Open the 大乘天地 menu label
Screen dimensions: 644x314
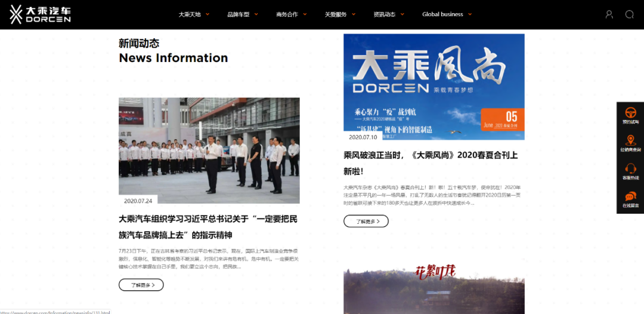click(x=190, y=14)
